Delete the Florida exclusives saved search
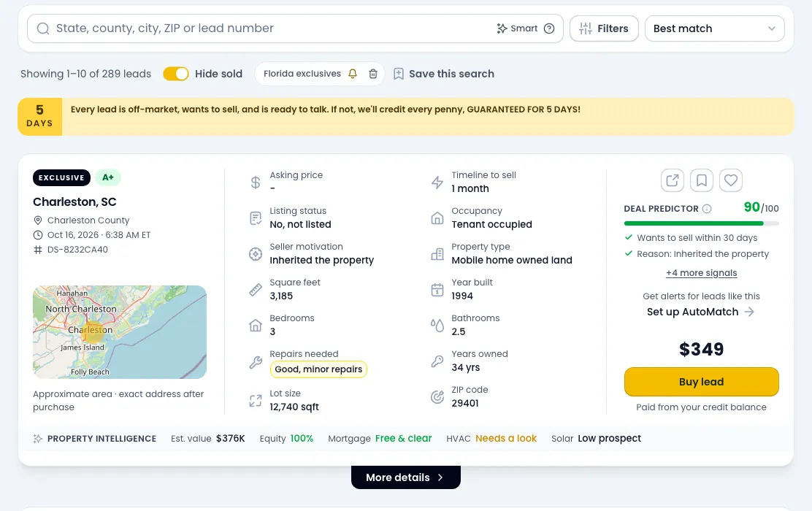 tap(373, 74)
